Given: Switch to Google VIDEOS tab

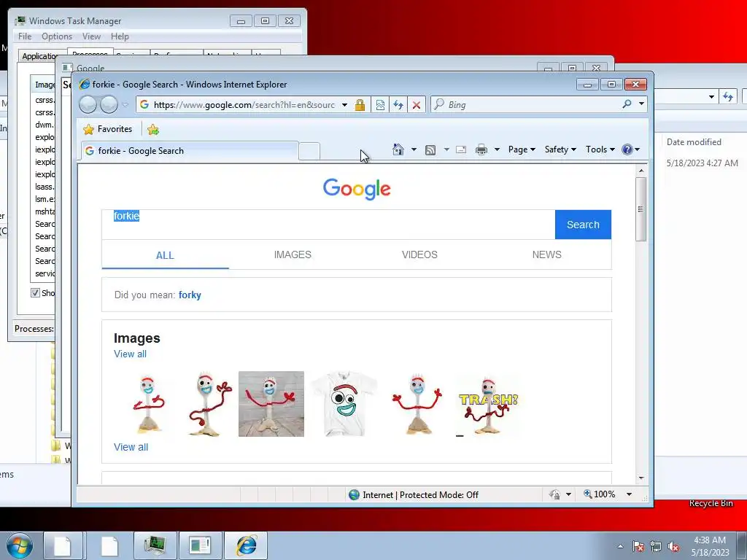Looking at the screenshot, I should pyautogui.click(x=419, y=254).
